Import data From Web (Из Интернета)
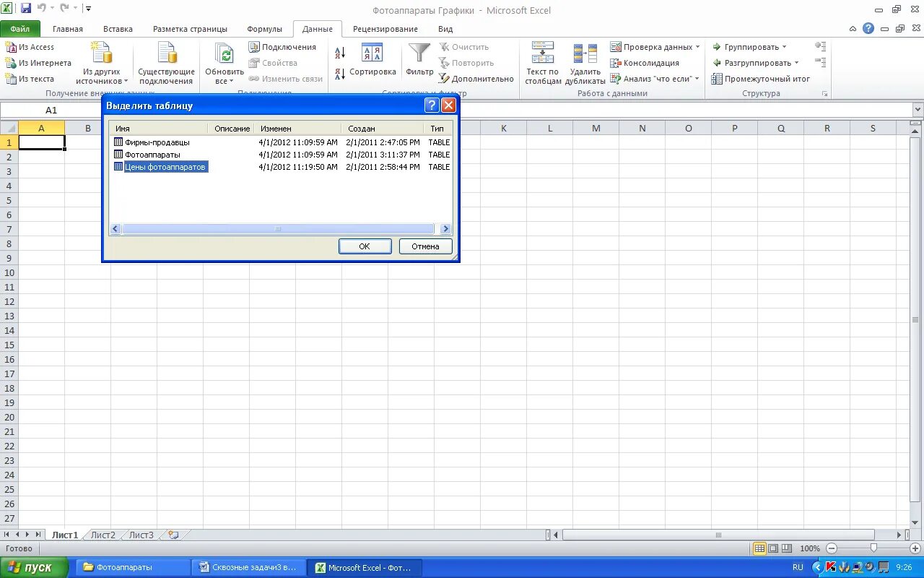 (38, 63)
